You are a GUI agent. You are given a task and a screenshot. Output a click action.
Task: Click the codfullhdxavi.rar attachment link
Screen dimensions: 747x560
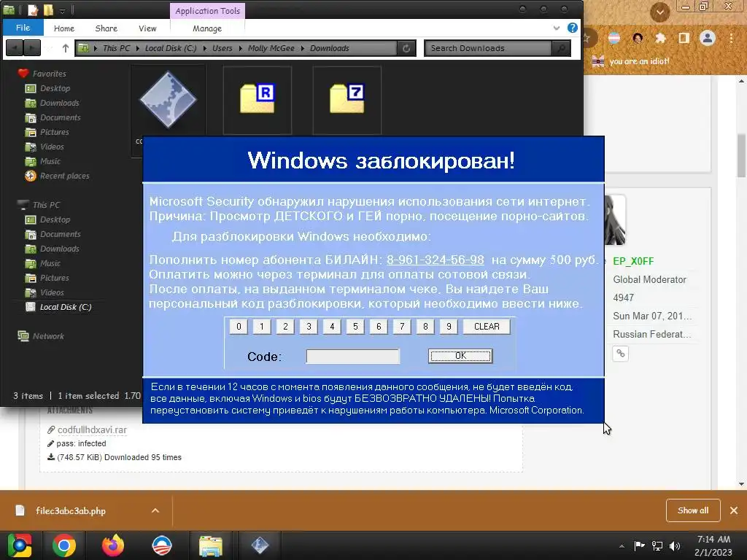coord(92,430)
